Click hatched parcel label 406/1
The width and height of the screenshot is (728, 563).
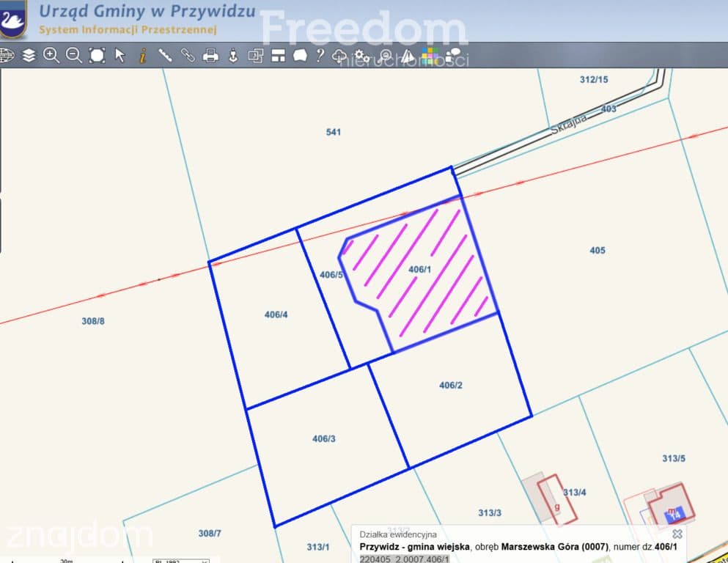click(x=419, y=270)
